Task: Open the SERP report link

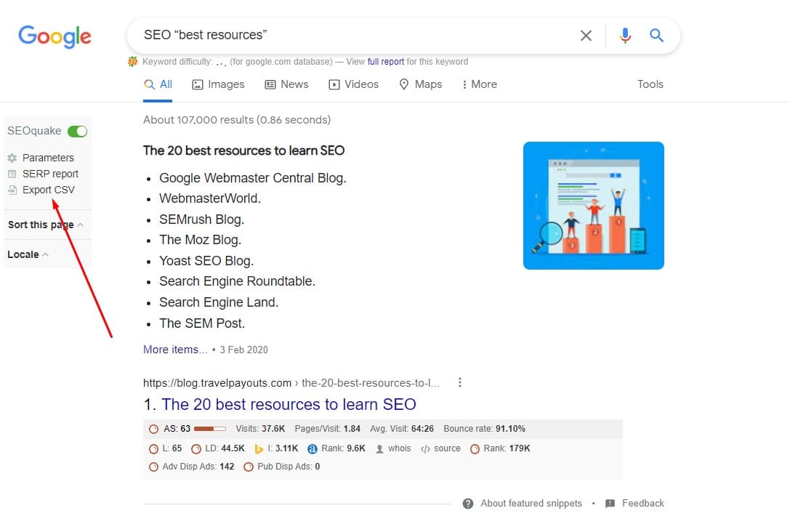Action: coord(50,174)
